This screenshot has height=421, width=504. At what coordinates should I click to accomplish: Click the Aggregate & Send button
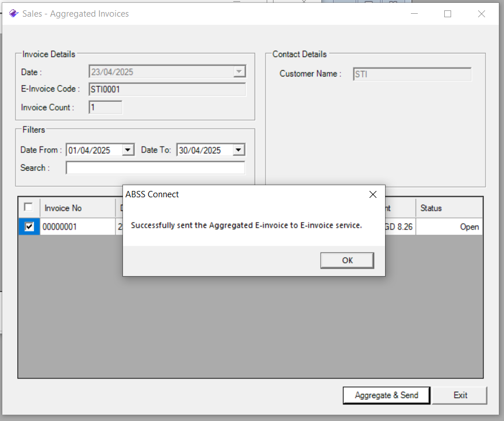[386, 395]
